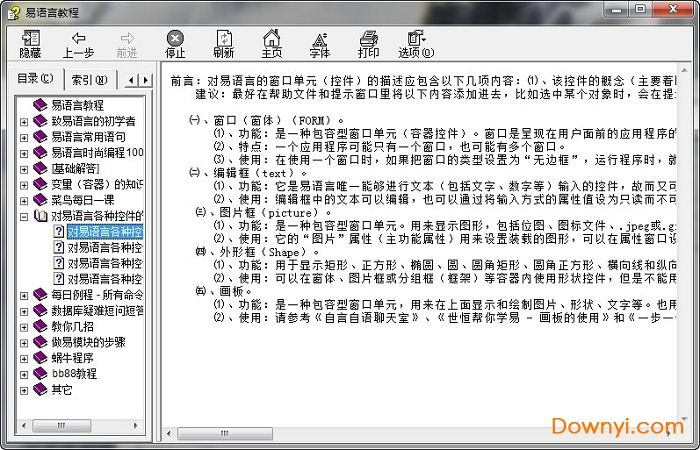Click the help icon in the title bar
The image size is (700, 450).
[14, 12]
